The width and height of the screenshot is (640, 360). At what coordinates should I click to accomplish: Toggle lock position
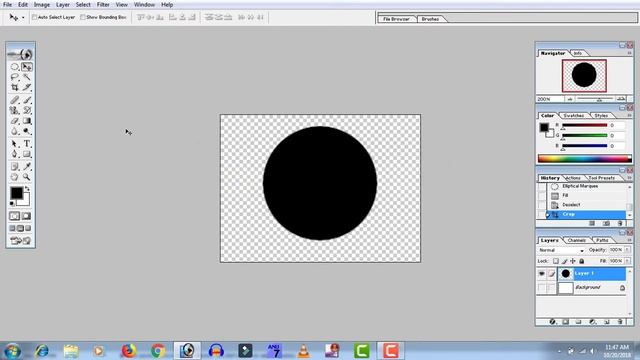[x=573, y=261]
